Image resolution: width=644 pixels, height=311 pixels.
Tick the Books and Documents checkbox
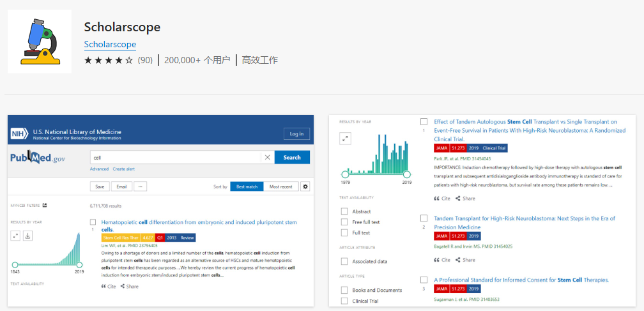[344, 290]
